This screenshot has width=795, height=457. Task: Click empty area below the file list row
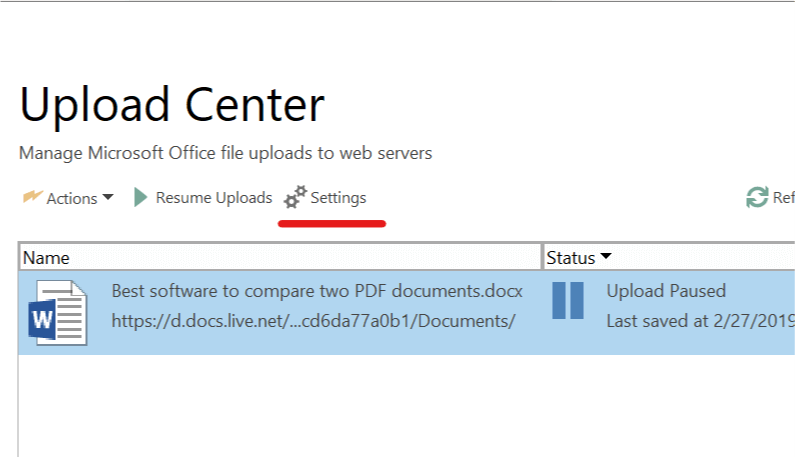click(406, 406)
